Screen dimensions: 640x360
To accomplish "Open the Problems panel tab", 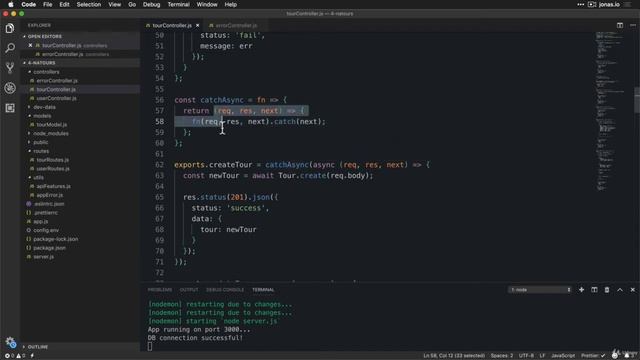I will pos(160,290).
